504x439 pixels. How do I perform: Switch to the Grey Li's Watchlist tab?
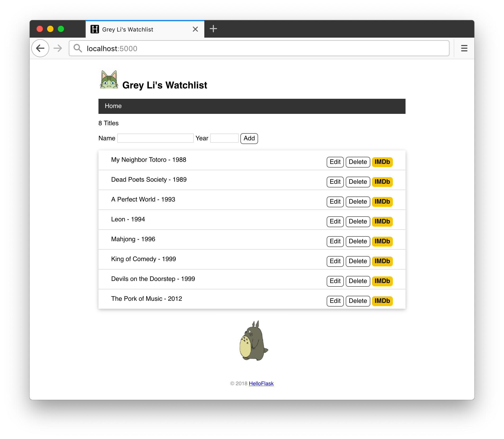[x=127, y=29]
